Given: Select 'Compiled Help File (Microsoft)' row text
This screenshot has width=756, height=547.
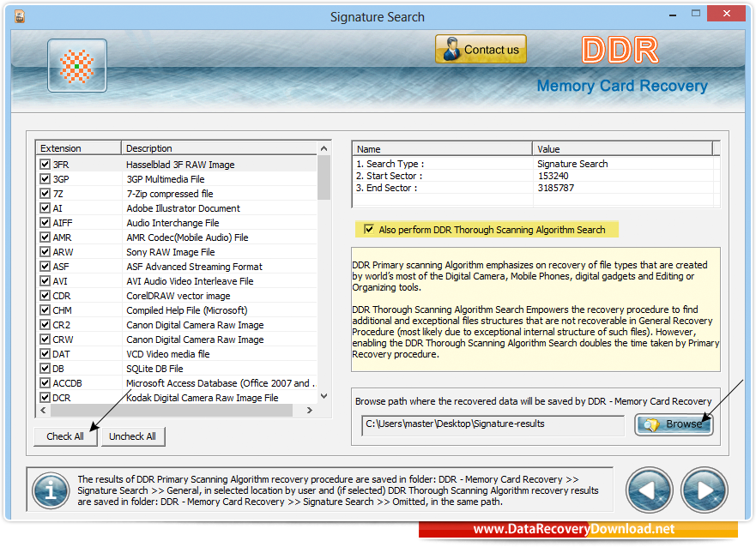Looking at the screenshot, I should click(x=186, y=310).
